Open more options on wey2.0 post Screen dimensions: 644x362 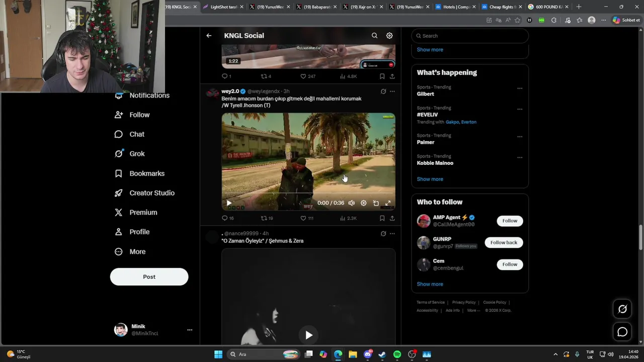click(392, 92)
